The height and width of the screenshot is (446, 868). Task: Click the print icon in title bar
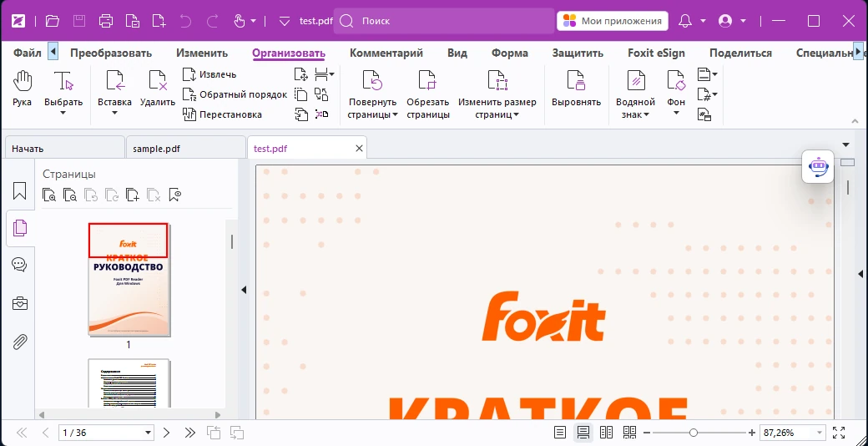(105, 21)
